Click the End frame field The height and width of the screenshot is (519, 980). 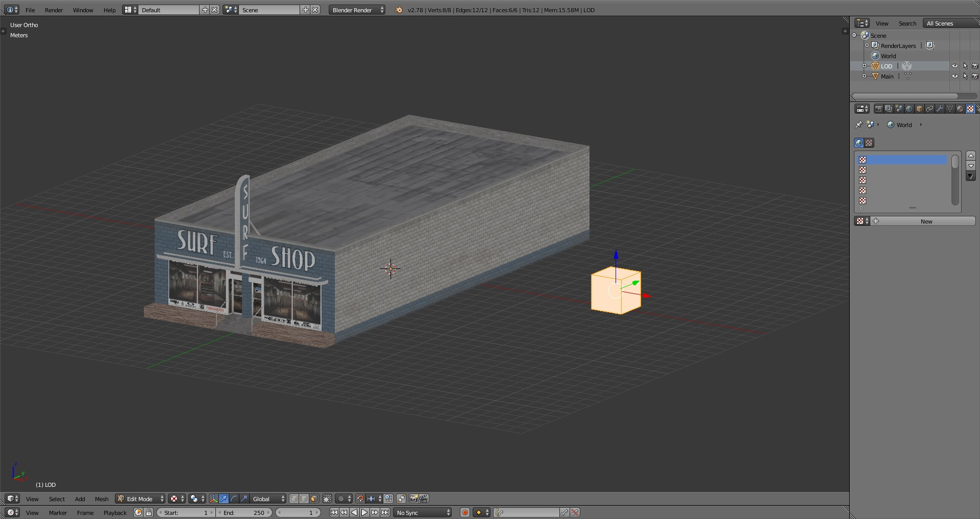[244, 512]
